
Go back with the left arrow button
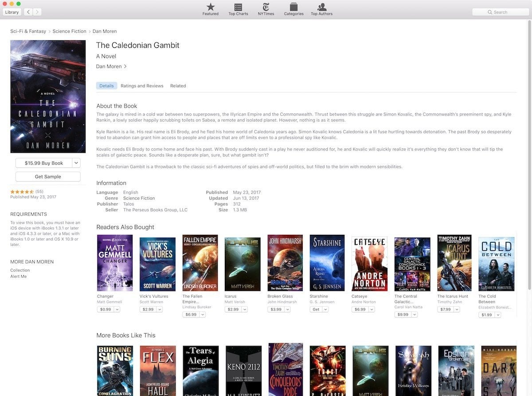pos(29,12)
